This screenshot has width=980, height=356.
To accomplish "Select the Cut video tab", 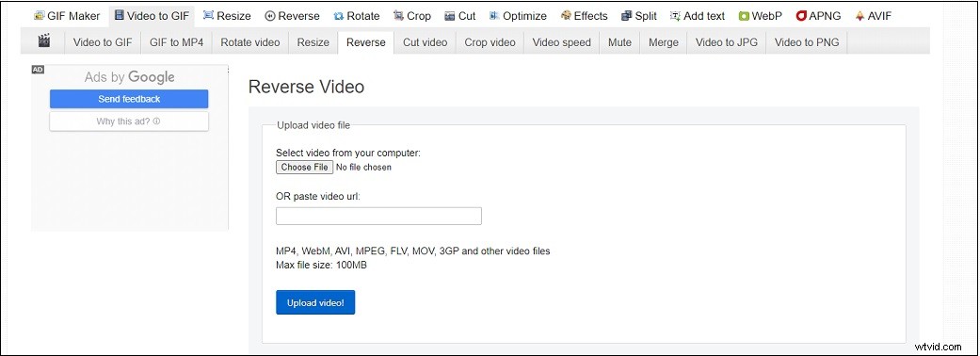I will [x=425, y=42].
